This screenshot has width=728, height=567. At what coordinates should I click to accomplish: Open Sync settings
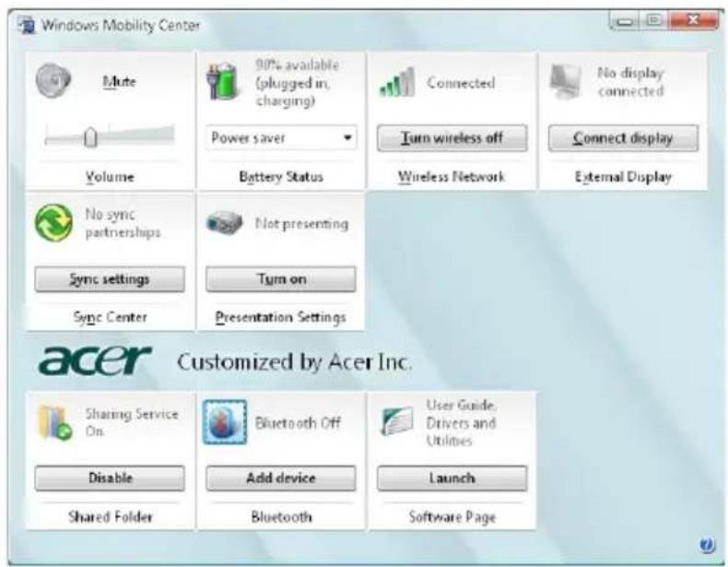pyautogui.click(x=110, y=279)
